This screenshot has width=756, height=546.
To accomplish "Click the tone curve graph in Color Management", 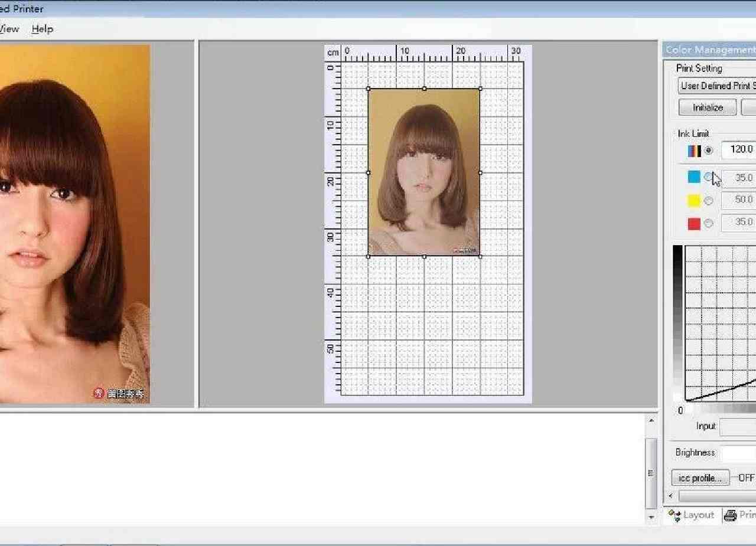I will (720, 323).
